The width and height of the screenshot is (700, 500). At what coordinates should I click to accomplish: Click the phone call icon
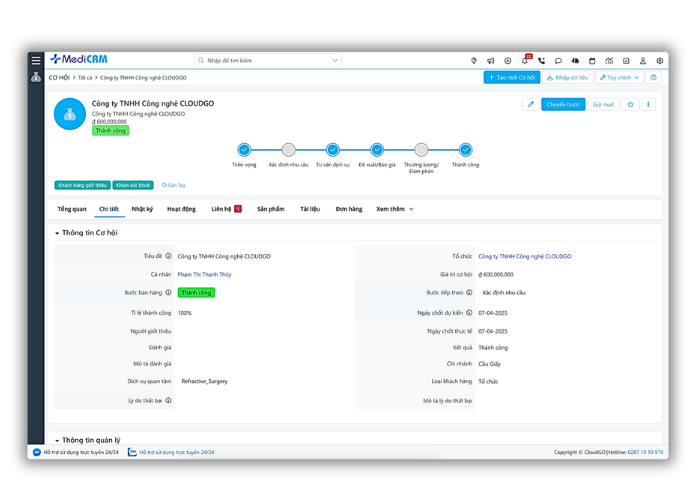542,61
